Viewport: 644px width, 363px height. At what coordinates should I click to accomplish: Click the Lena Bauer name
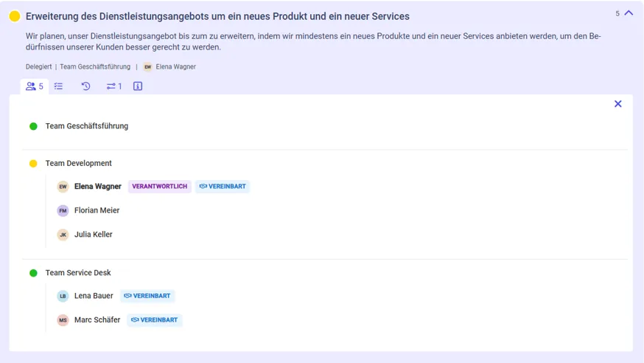coord(94,296)
